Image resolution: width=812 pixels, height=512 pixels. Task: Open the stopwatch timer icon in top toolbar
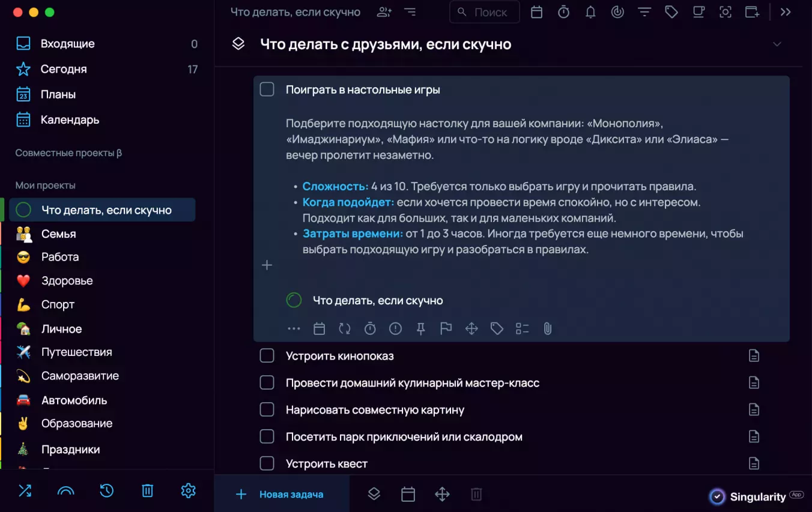(563, 12)
